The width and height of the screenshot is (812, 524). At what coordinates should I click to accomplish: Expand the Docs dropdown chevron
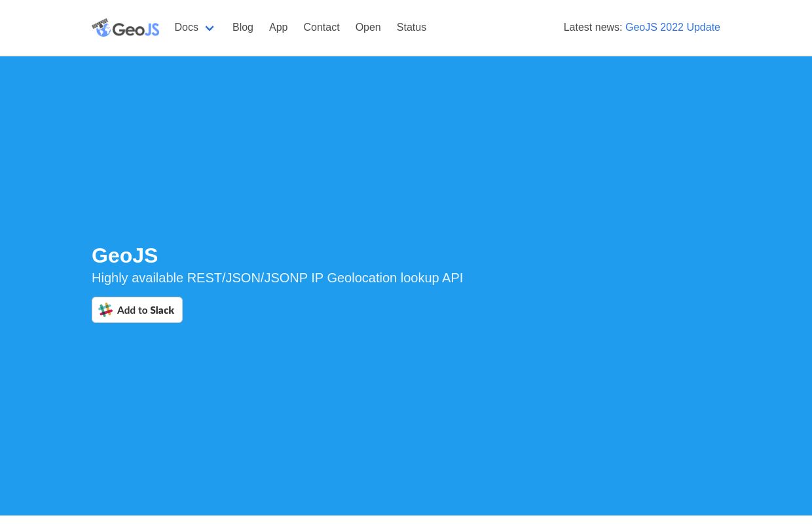pos(210,28)
